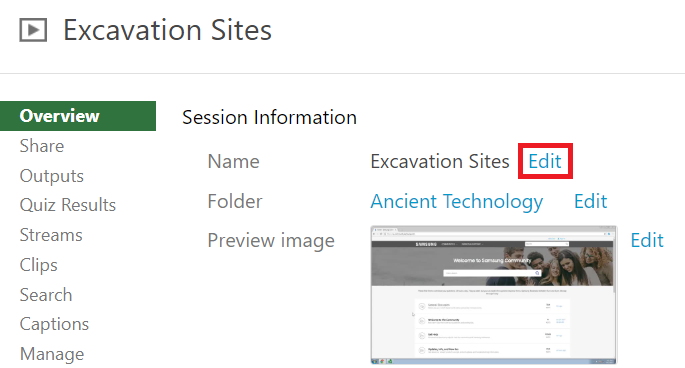Click the play icon beside Excavation Sites title
The height and width of the screenshot is (368, 685).
coord(33,30)
